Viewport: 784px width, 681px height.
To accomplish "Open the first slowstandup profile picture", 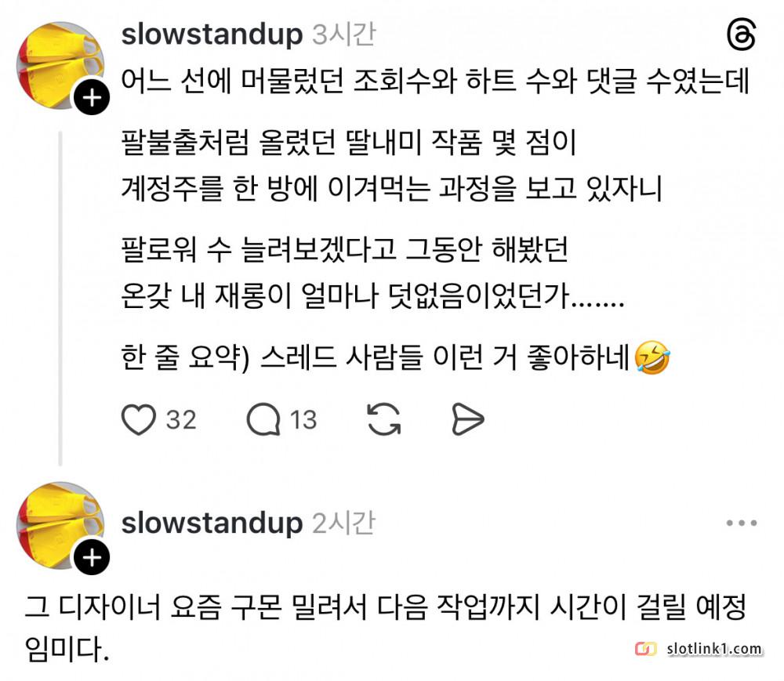I will point(60,65).
